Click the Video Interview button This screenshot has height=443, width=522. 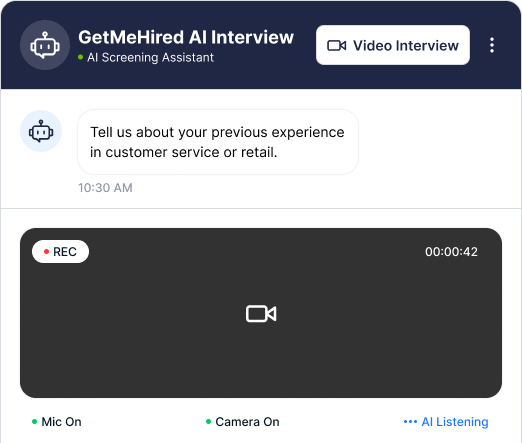pos(393,45)
